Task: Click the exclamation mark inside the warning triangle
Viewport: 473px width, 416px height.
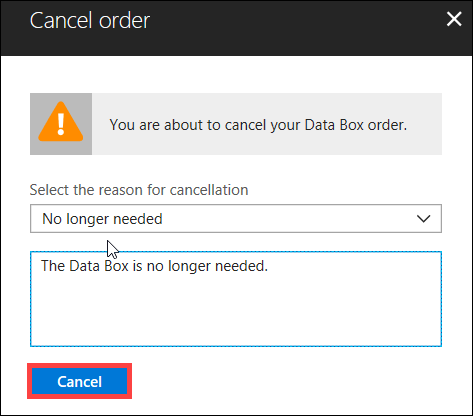Action: [x=61, y=124]
